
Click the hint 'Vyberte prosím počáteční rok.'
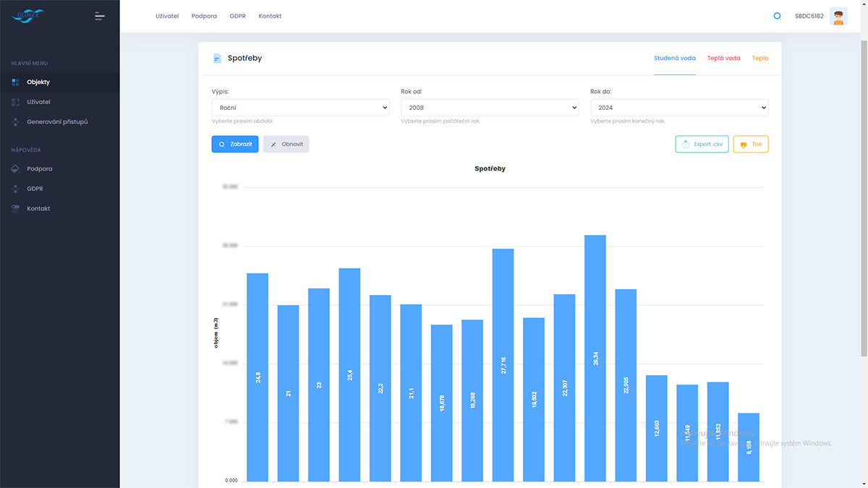coord(441,121)
